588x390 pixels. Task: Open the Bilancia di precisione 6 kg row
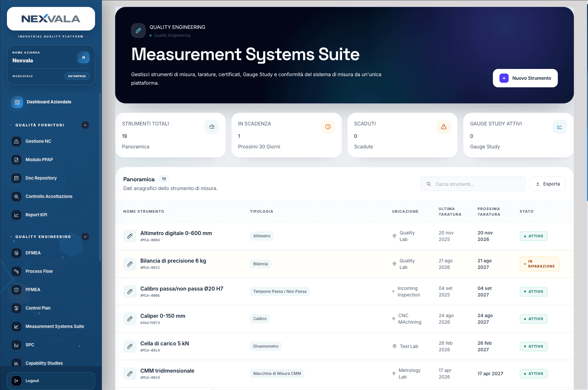tap(344, 264)
